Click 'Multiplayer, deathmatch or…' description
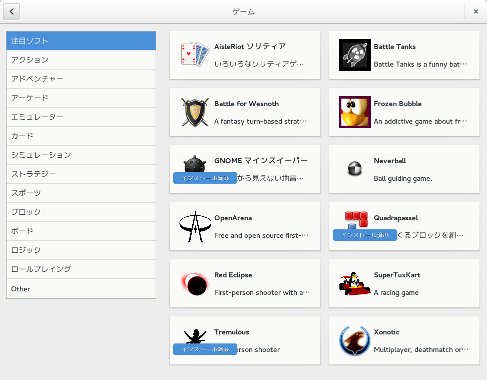 [x=421, y=350]
